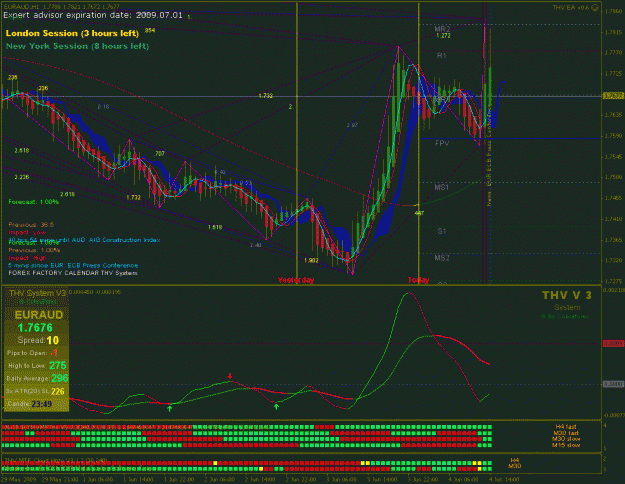
Task: Click the THV System V3 panel title
Action: (37, 293)
